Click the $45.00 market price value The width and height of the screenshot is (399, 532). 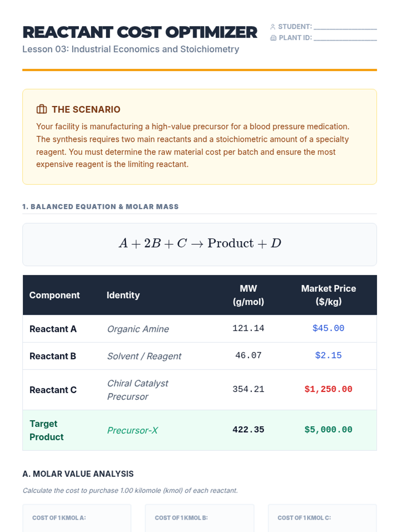(x=328, y=328)
